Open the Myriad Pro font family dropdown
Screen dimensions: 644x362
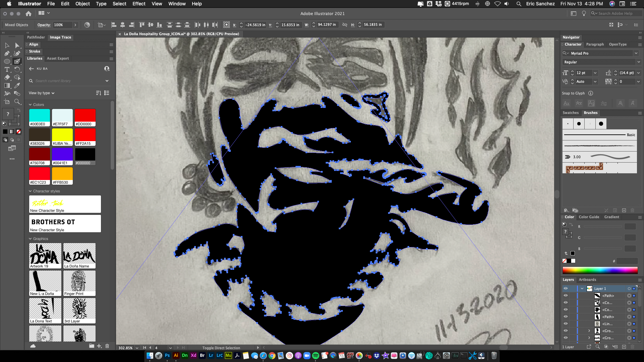[x=636, y=53]
